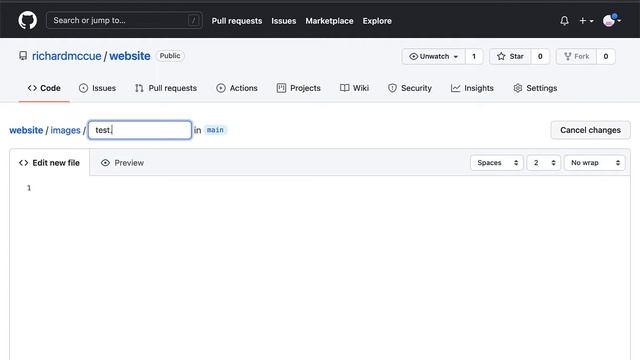The width and height of the screenshot is (640, 360).
Task: Click the GitHub Octocat logo
Action: coord(27,20)
